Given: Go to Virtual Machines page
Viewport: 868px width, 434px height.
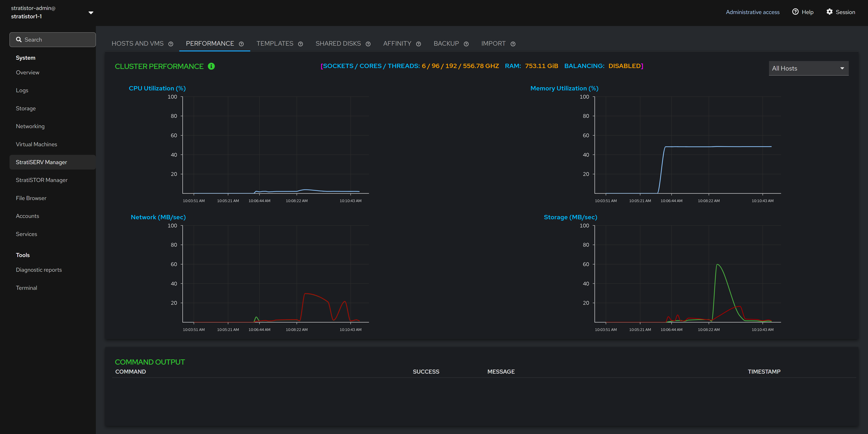Looking at the screenshot, I should (36, 144).
